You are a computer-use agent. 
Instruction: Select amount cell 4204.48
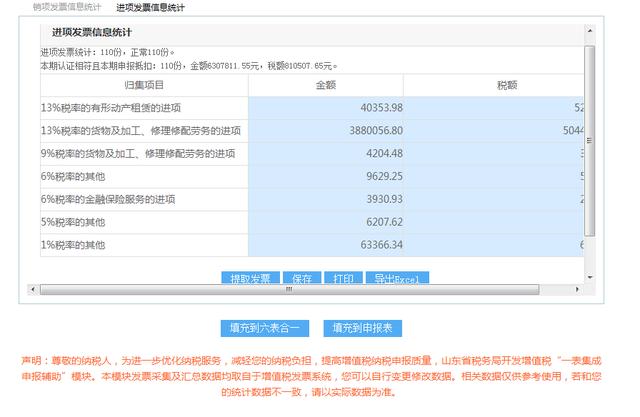pyautogui.click(x=326, y=153)
